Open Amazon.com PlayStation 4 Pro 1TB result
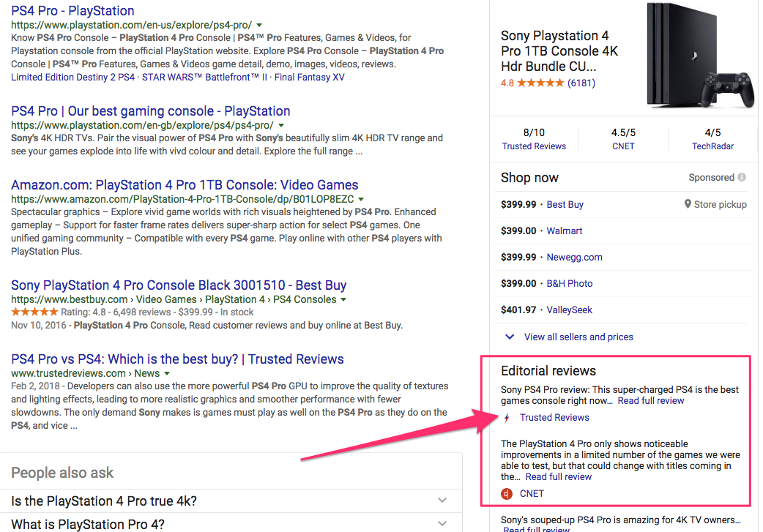 (185, 185)
